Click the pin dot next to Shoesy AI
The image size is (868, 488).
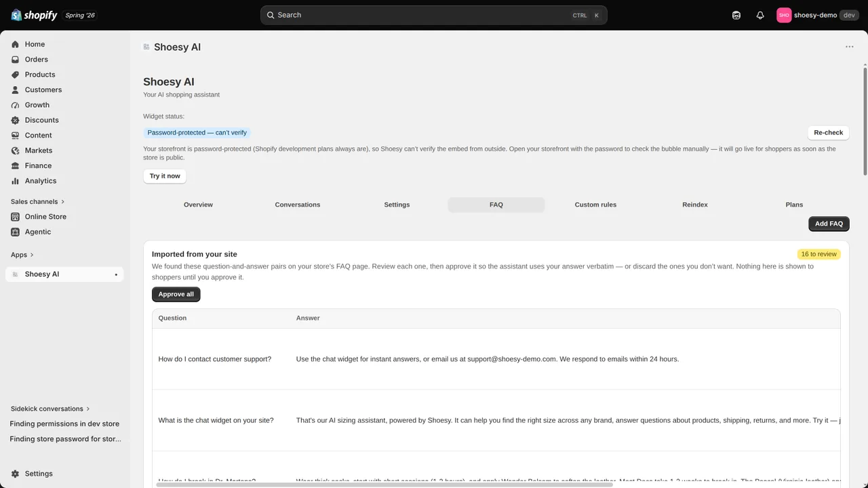pyautogui.click(x=116, y=274)
